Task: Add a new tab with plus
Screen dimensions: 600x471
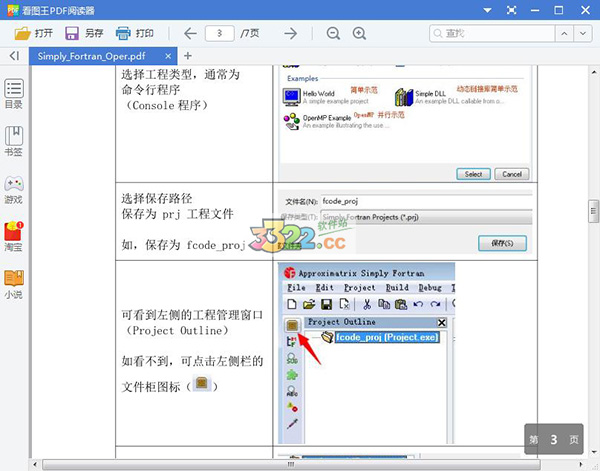Action: point(188,56)
